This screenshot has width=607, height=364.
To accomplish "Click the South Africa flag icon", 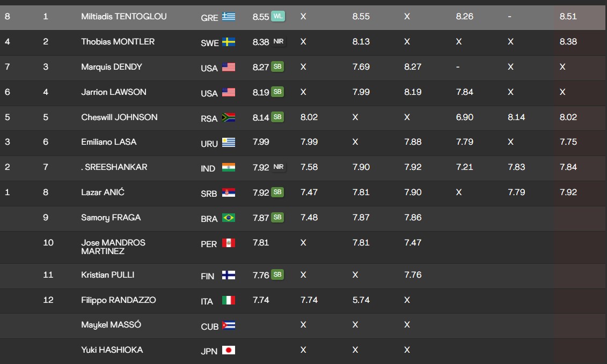I will (x=229, y=117).
